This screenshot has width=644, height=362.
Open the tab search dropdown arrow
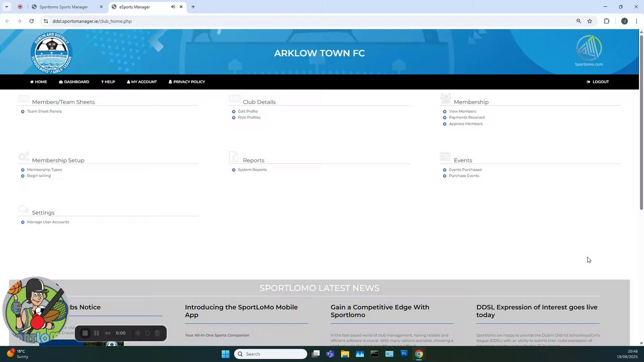tap(7, 7)
